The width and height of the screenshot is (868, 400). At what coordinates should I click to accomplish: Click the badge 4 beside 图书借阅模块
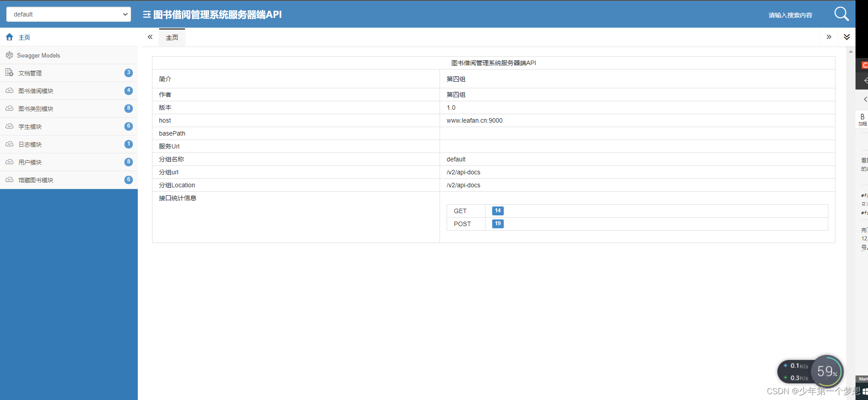(x=128, y=91)
